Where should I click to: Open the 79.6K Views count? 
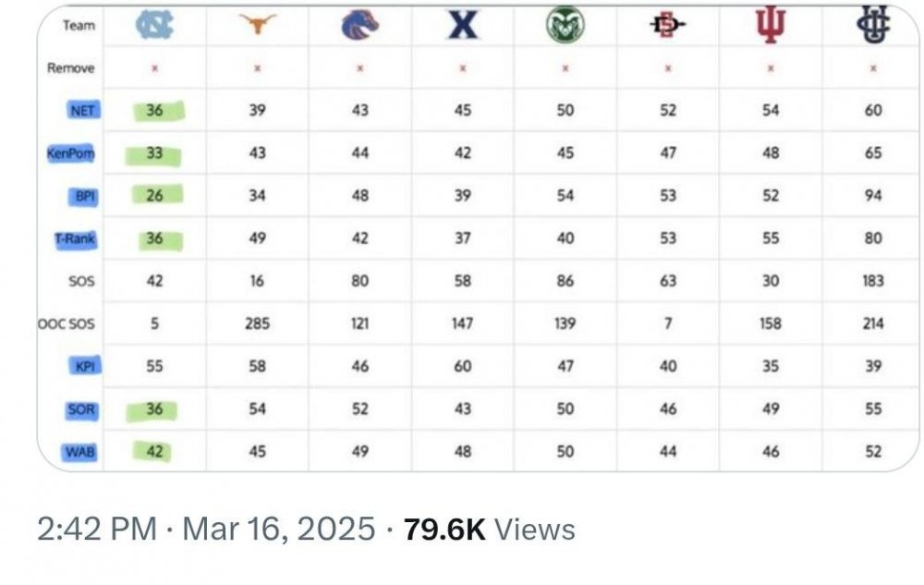click(490, 530)
